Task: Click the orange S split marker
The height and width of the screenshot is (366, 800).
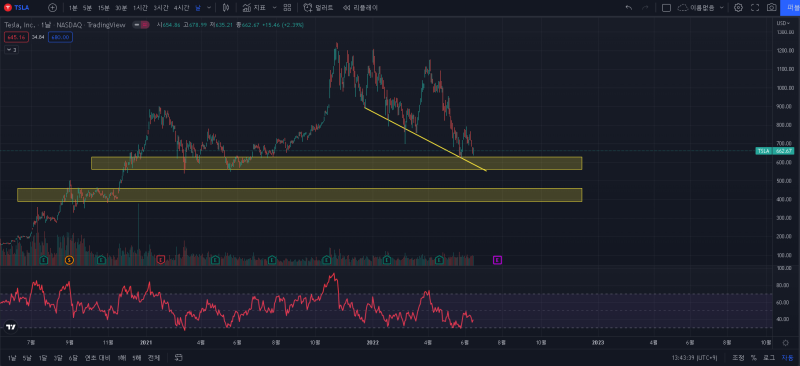Action: (69, 260)
